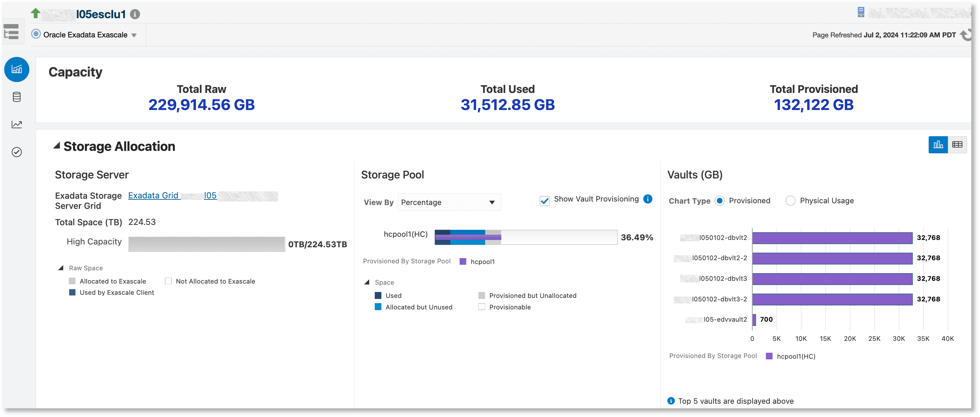This screenshot has width=980, height=417.
Task: Select the Capacity bar chart icon in sidebar
Action: click(x=16, y=69)
